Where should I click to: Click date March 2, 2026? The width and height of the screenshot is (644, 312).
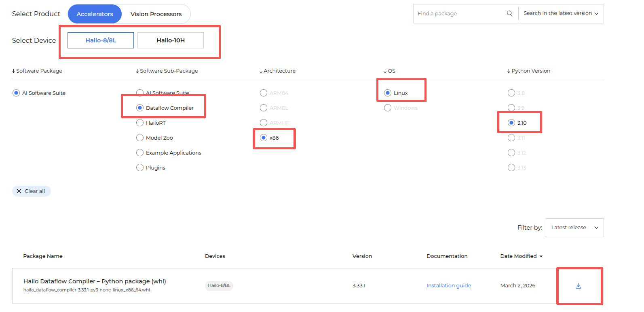(518, 286)
